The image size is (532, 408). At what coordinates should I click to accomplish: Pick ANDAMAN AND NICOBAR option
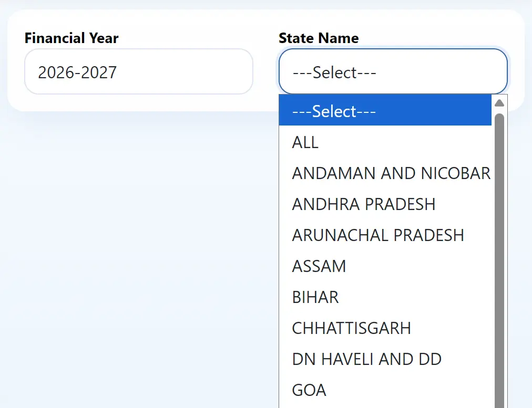pos(385,172)
